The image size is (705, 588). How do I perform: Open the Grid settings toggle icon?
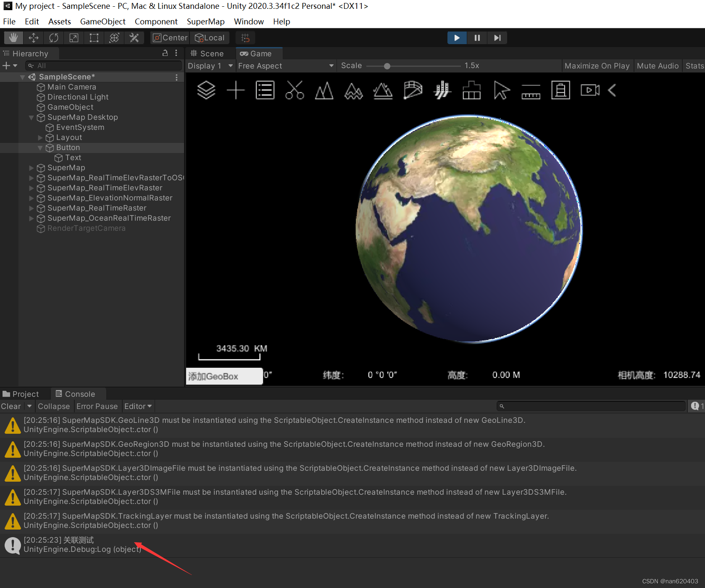(245, 38)
